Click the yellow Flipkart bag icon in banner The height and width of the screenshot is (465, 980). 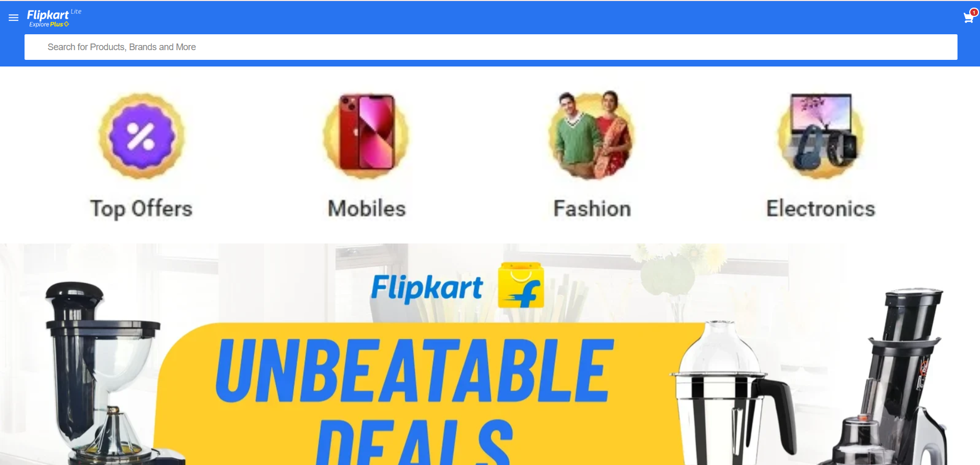pyautogui.click(x=521, y=285)
